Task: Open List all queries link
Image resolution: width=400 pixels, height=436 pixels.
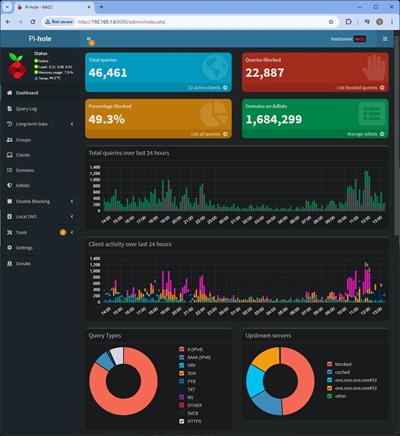Action: click(209, 134)
